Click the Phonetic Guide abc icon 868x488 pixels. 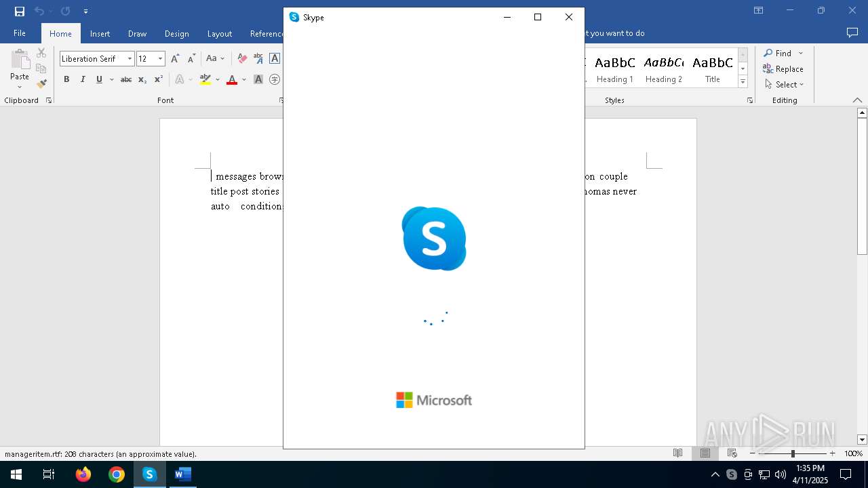pos(258,59)
